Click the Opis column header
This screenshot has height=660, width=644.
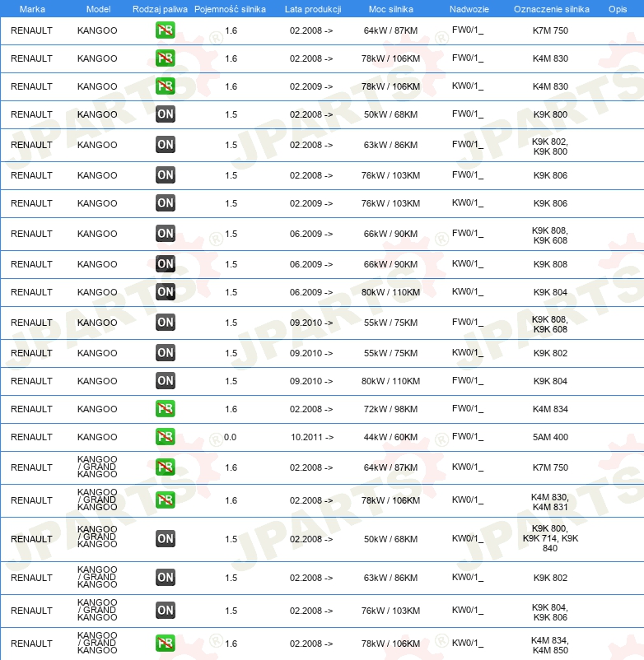[618, 9]
